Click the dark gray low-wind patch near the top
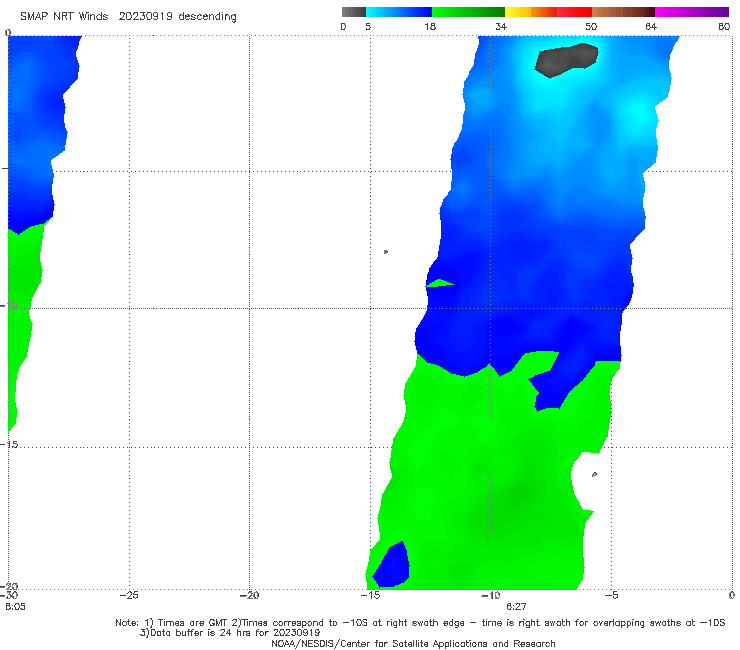740x650 pixels. (x=566, y=60)
